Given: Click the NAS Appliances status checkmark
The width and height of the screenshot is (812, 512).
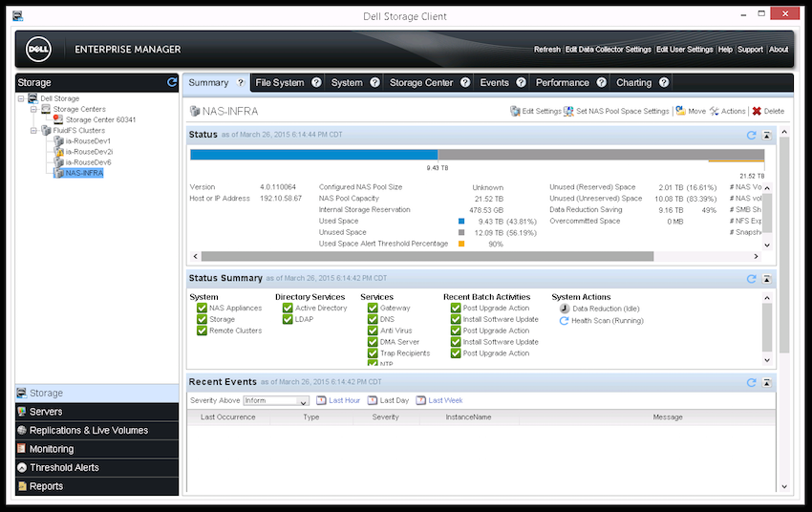Looking at the screenshot, I should pyautogui.click(x=202, y=308).
